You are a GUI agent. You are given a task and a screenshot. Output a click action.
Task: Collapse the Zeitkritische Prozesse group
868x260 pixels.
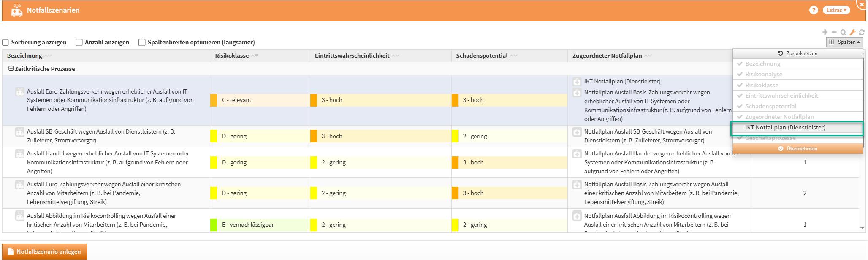pos(11,69)
